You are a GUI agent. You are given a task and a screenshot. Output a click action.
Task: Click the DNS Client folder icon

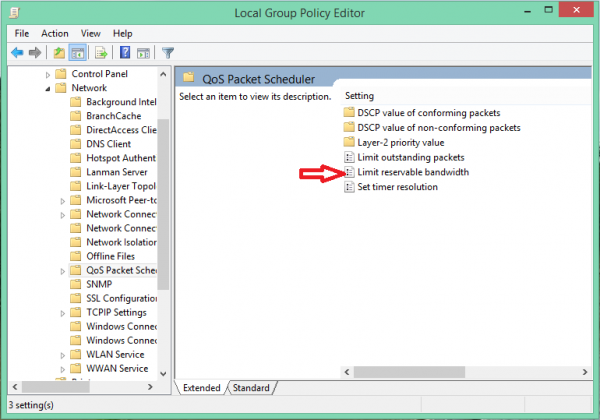(76, 144)
